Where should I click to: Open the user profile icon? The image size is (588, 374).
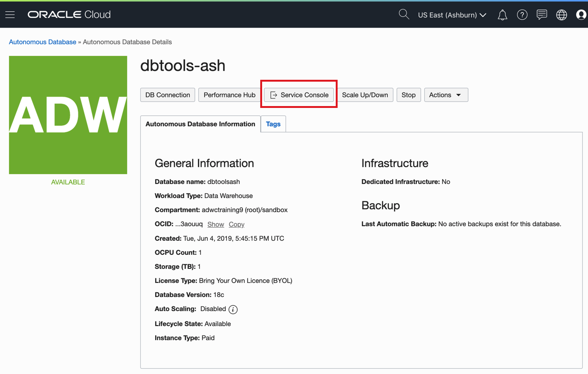[x=581, y=15]
